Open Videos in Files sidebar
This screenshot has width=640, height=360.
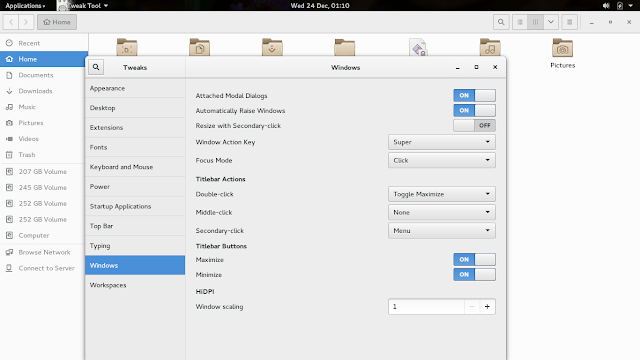click(44, 138)
